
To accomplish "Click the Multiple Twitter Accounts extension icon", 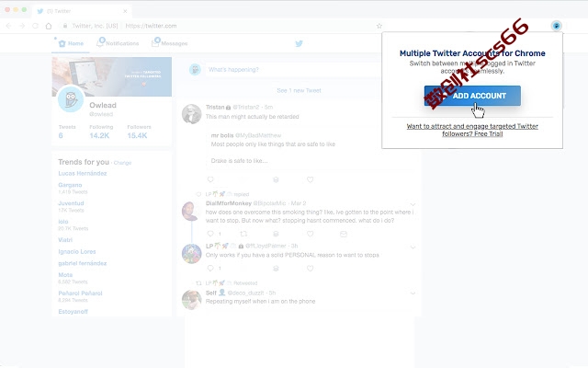I will pyautogui.click(x=557, y=26).
